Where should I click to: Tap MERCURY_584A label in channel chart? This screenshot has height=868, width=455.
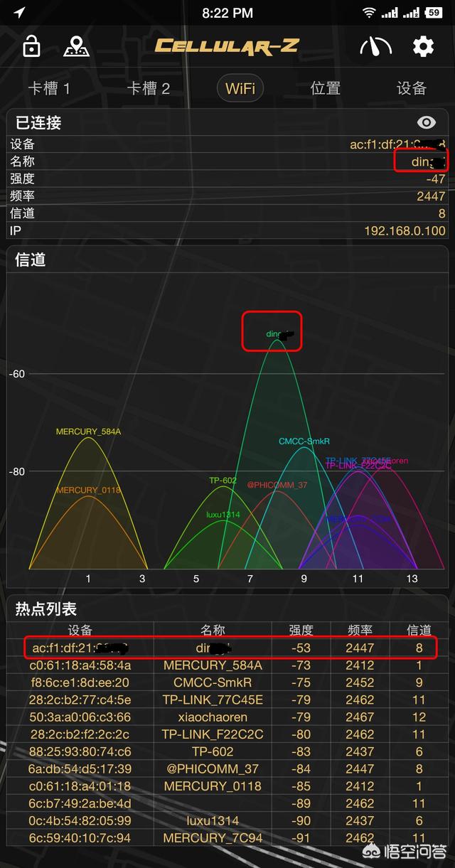click(89, 432)
